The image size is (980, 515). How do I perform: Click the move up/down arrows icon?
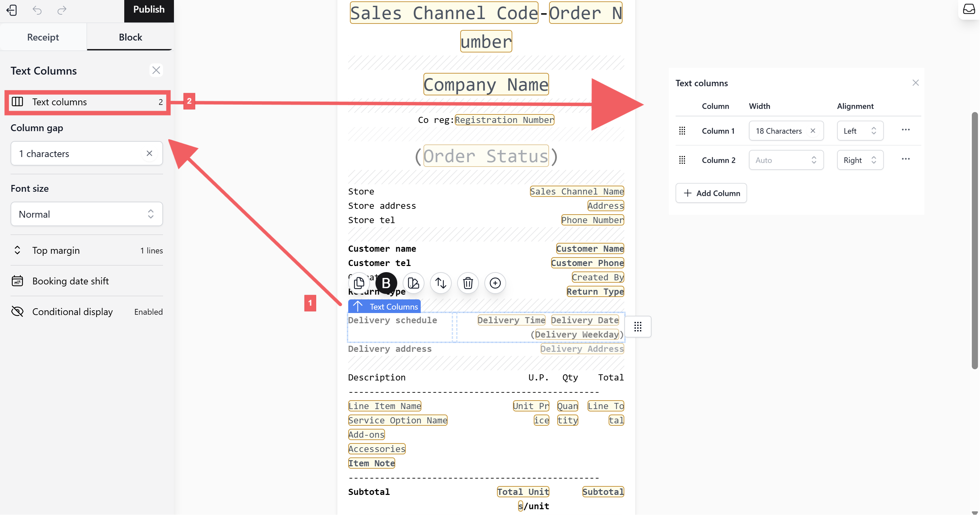point(440,283)
